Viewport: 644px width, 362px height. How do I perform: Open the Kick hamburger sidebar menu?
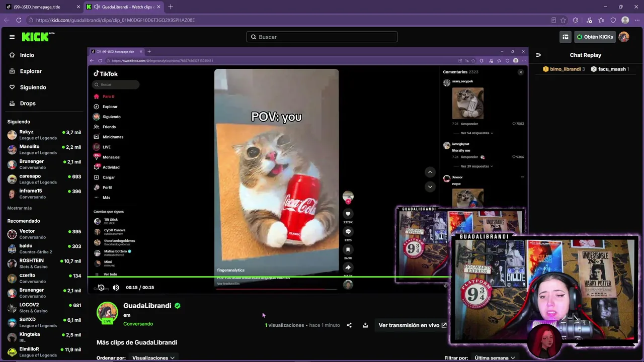pos(12,37)
